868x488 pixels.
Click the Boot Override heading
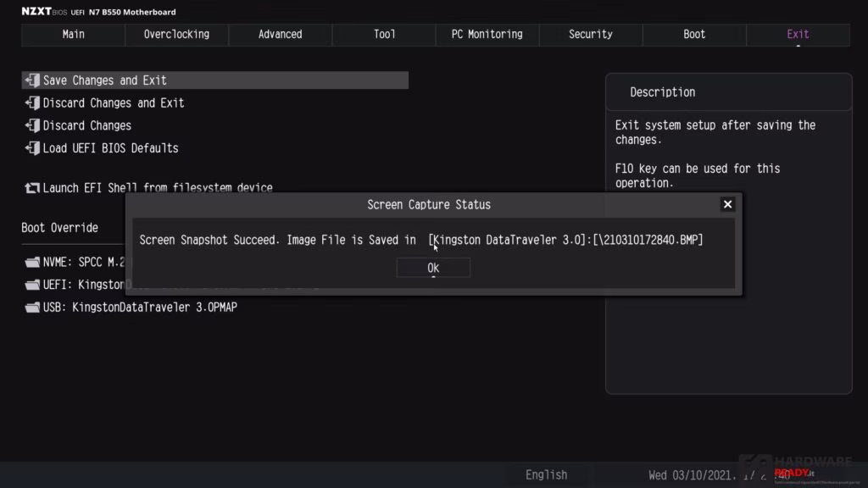[x=60, y=228]
